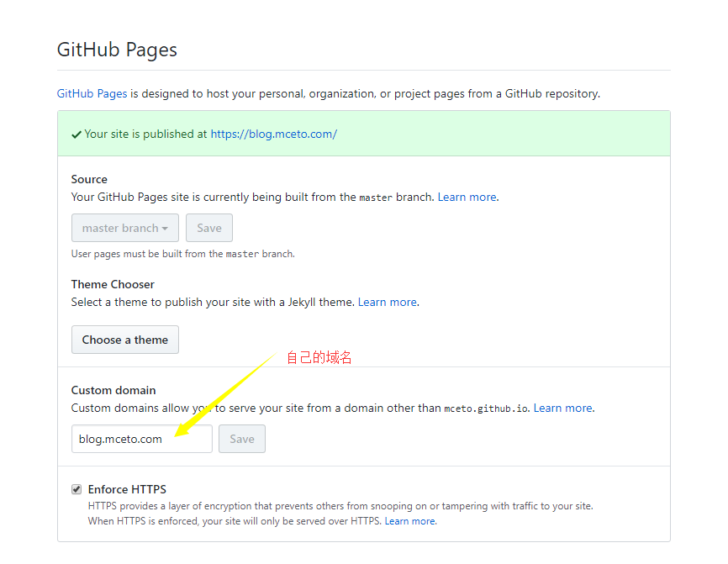Viewport: 728px width, 564px height.
Task: Click the Enforce HTTPS label text
Action: (x=127, y=489)
